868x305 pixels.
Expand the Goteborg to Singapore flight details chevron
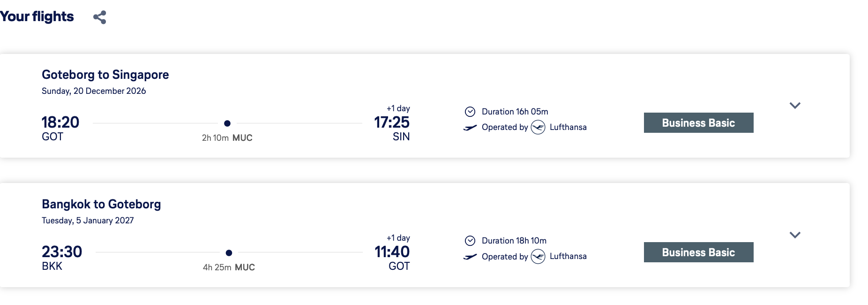[795, 106]
